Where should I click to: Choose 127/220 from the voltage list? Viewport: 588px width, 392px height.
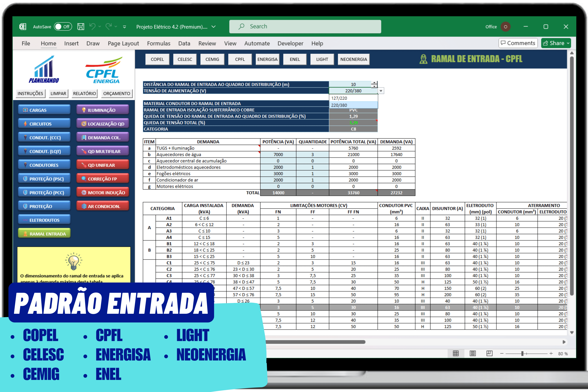pos(353,98)
